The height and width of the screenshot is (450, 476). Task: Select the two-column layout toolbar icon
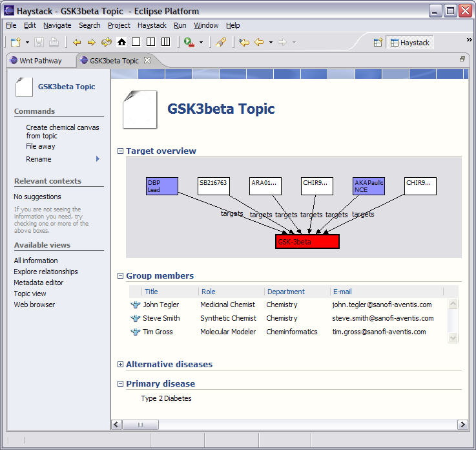click(x=150, y=42)
